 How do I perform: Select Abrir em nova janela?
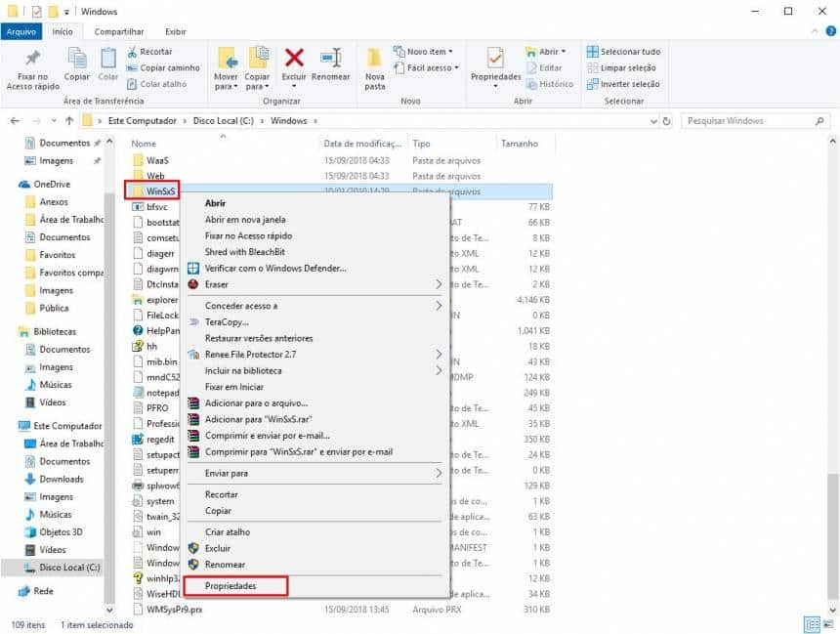[x=316, y=220]
